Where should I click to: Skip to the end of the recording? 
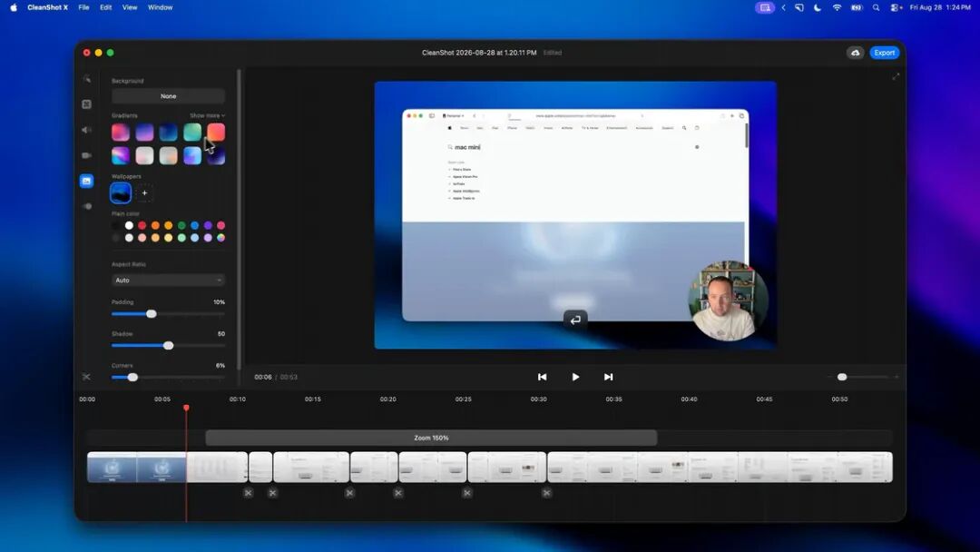[x=608, y=377]
